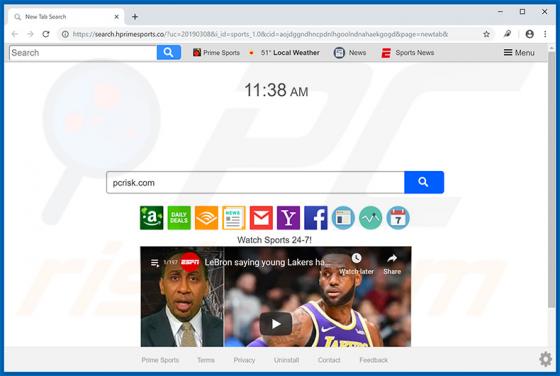This screenshot has width=560, height=376.
Task: Open the orange Audible shortcut icon
Action: pos(206,218)
